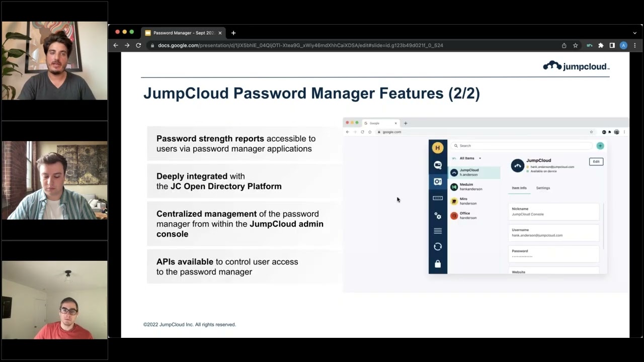Screen dimensions: 644x362
Task: Click the lock icon at sidebar bottom
Action: [x=438, y=263]
